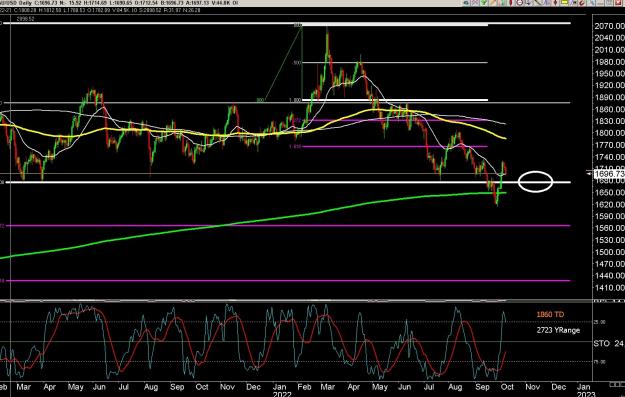This screenshot has width=625, height=397.
Task: Click the yellow rectangle icon in the top toolbar
Action: (564, 2)
